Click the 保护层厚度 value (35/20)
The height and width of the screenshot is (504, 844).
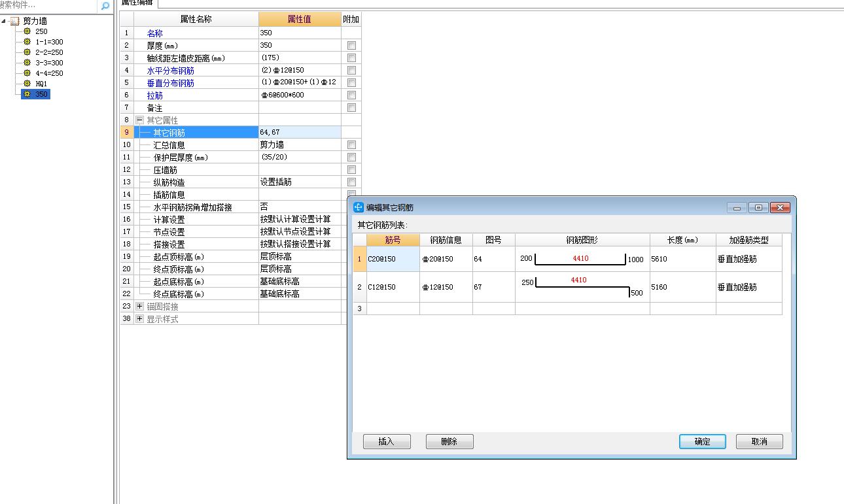[300, 157]
